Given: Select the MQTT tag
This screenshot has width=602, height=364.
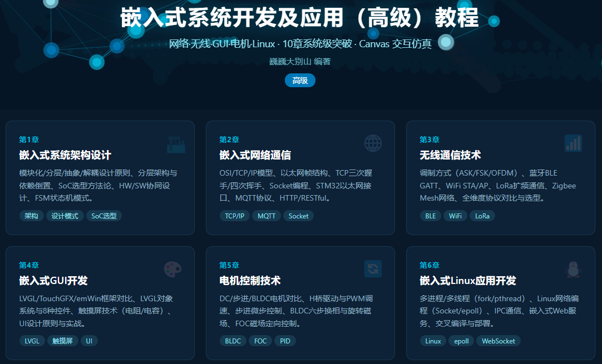Looking at the screenshot, I should pos(267,216).
